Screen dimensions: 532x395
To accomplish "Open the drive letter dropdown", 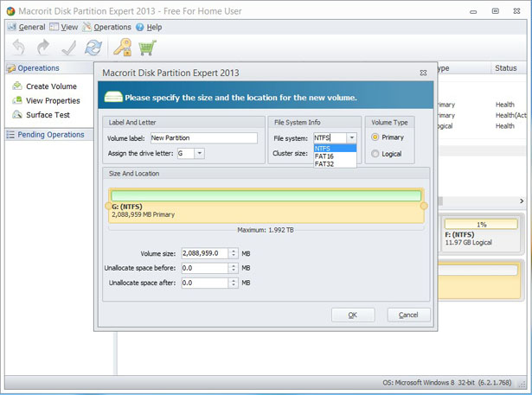I will click(200, 153).
